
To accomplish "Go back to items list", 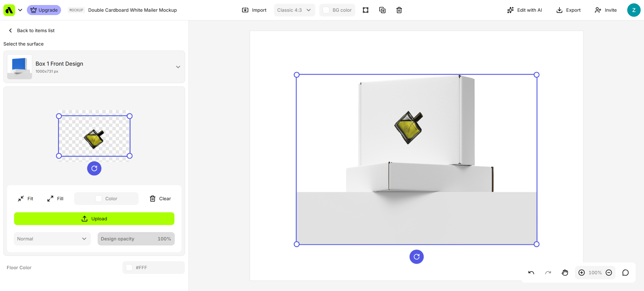I will [32, 30].
